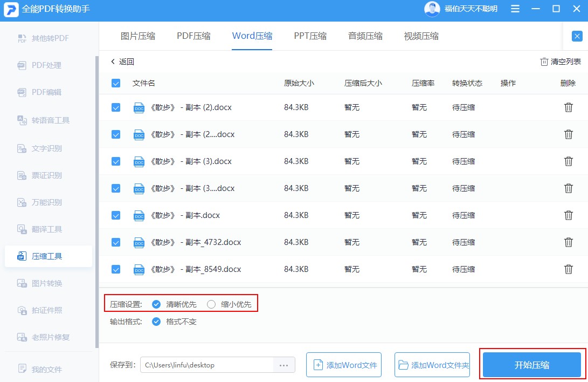Open 其他转PDF in the sidebar
Image resolution: width=588 pixels, height=382 pixels.
click(x=43, y=38)
